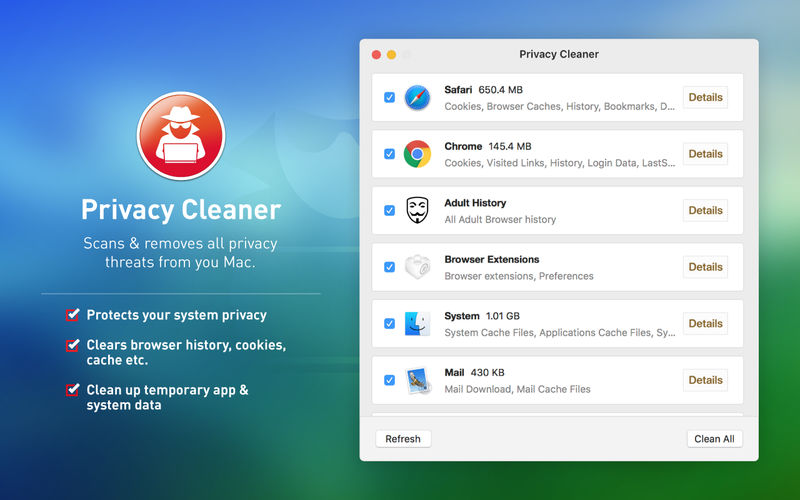
Task: View Details for Adult History
Action: point(705,211)
